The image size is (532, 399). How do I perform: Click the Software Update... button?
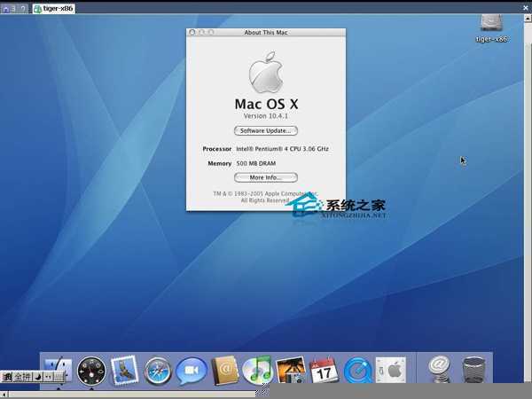(266, 130)
